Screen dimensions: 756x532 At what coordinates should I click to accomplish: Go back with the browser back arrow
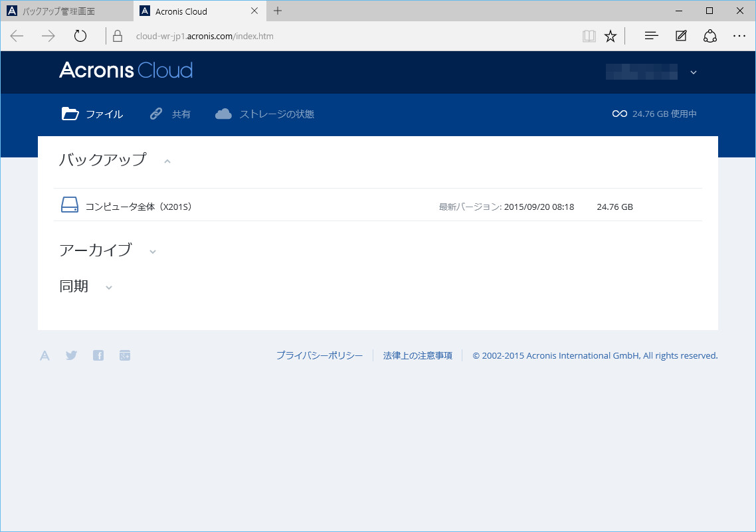pyautogui.click(x=17, y=36)
